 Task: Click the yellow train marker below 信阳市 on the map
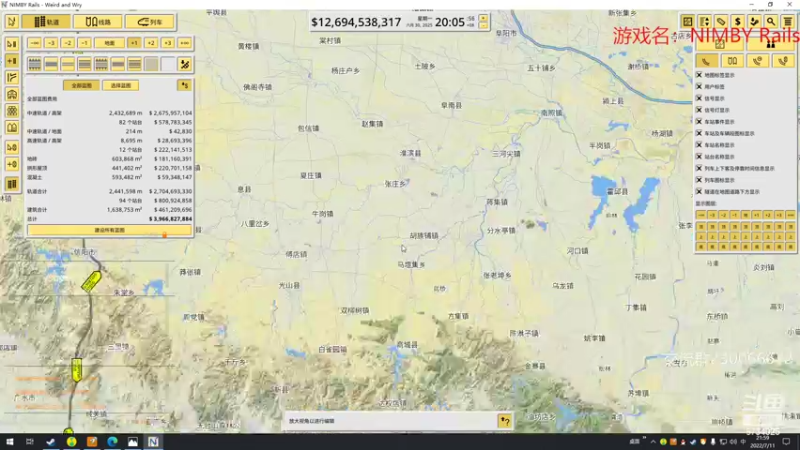pyautogui.click(x=91, y=281)
